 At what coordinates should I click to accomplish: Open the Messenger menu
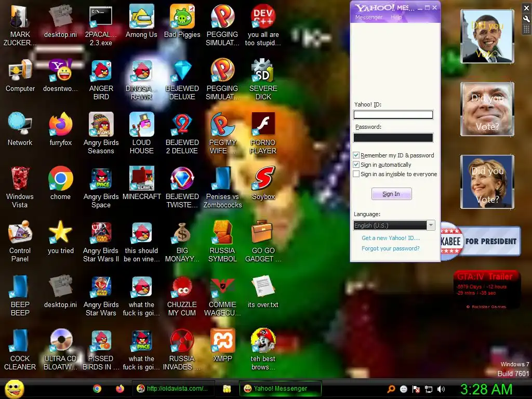(368, 17)
